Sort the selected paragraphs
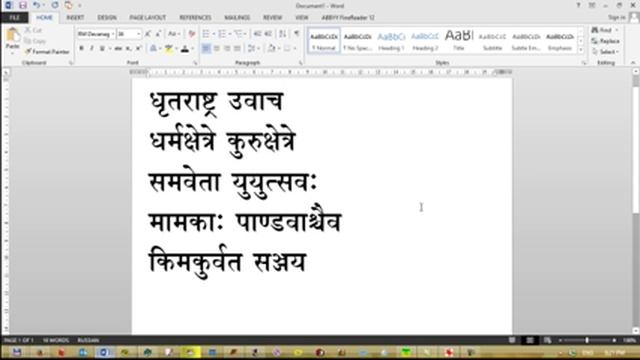 coord(282,34)
